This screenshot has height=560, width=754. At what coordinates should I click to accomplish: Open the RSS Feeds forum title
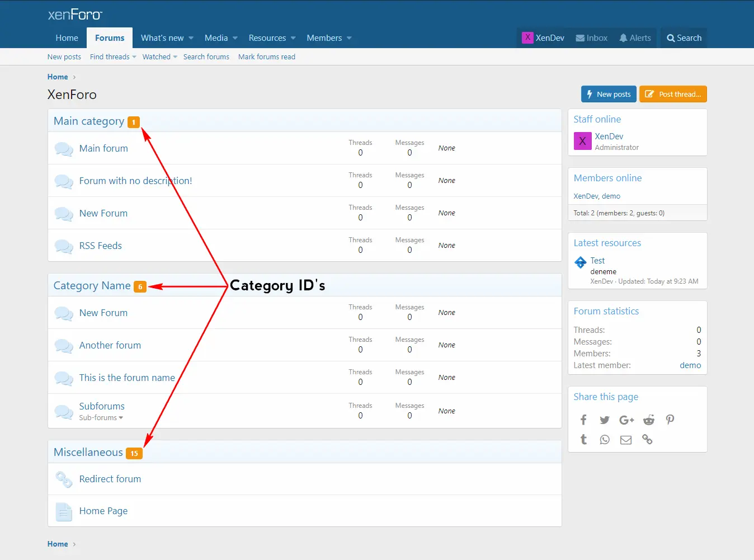click(x=101, y=246)
